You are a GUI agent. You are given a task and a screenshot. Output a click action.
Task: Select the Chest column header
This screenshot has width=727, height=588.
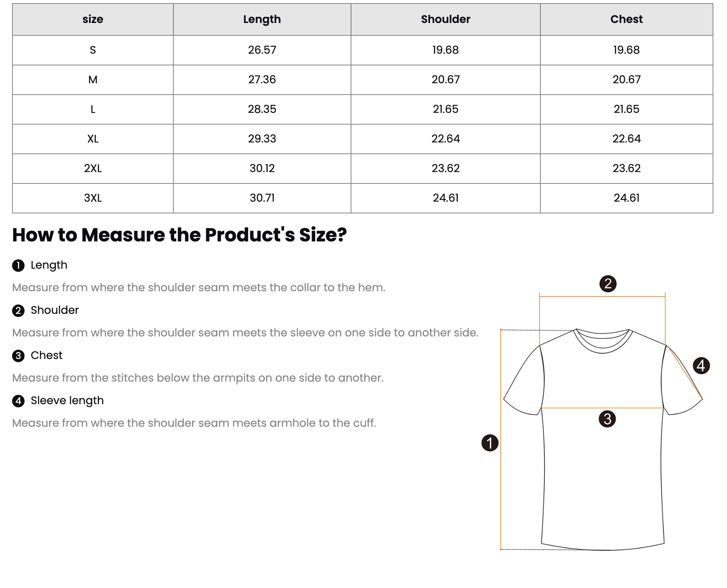626,19
